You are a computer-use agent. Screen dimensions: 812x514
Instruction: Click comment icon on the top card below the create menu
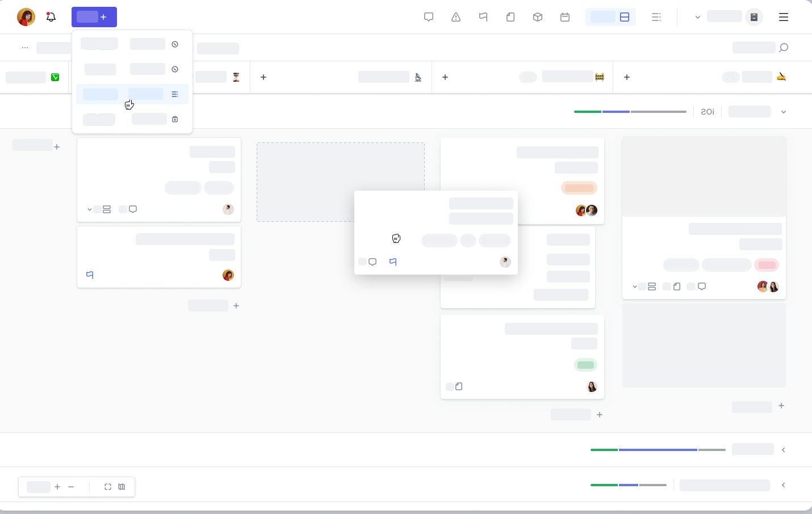(x=133, y=209)
